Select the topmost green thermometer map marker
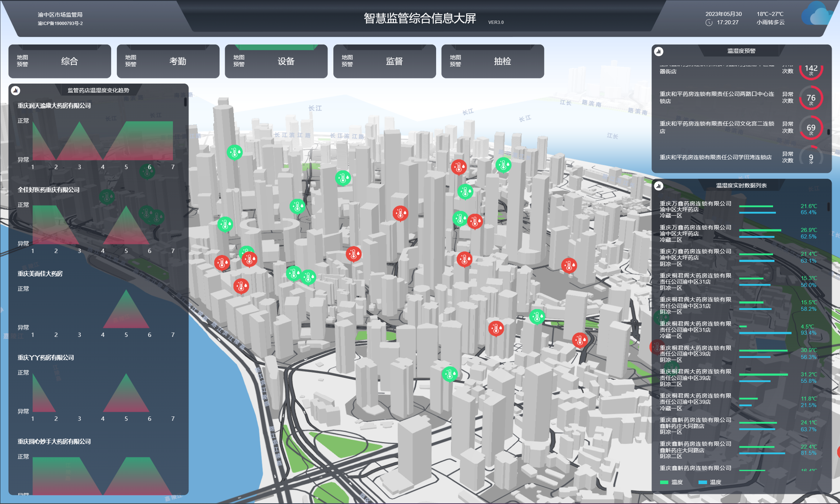 235,152
